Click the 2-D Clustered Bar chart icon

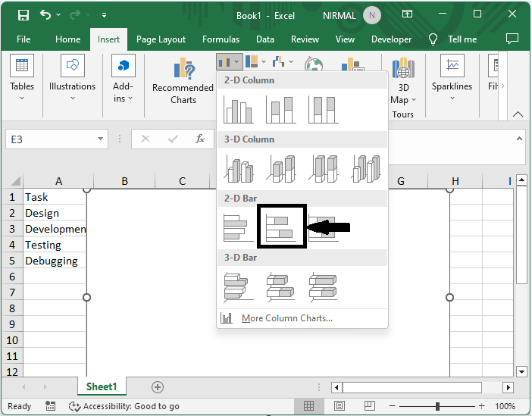point(238,226)
